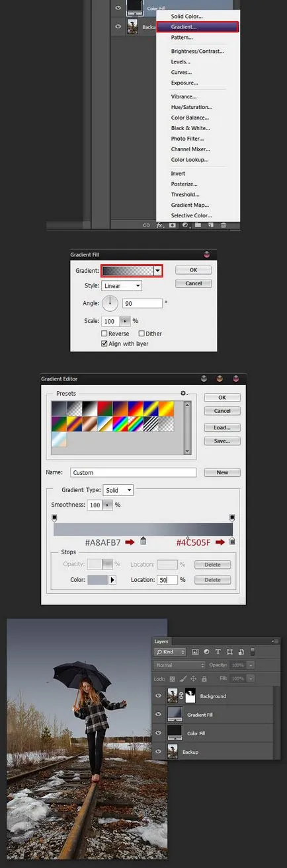Open the Smoothness slider arrow
Screen dimensions: 287x868
point(108,505)
